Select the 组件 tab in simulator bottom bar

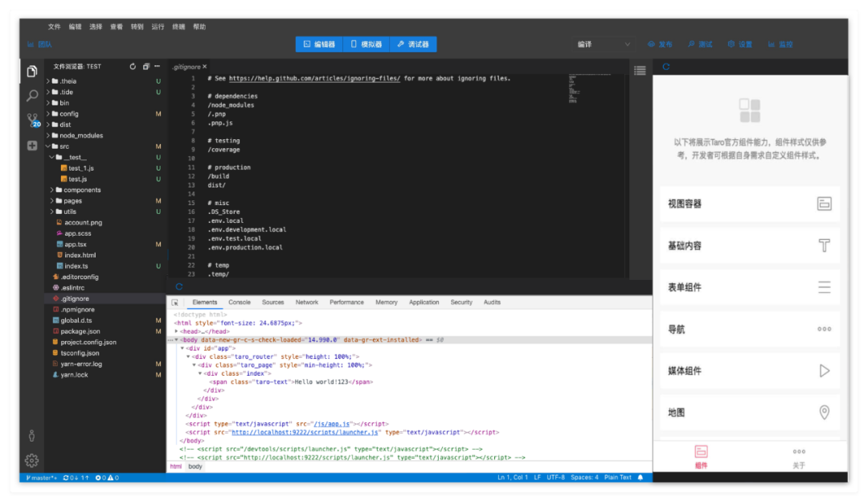[x=701, y=457]
